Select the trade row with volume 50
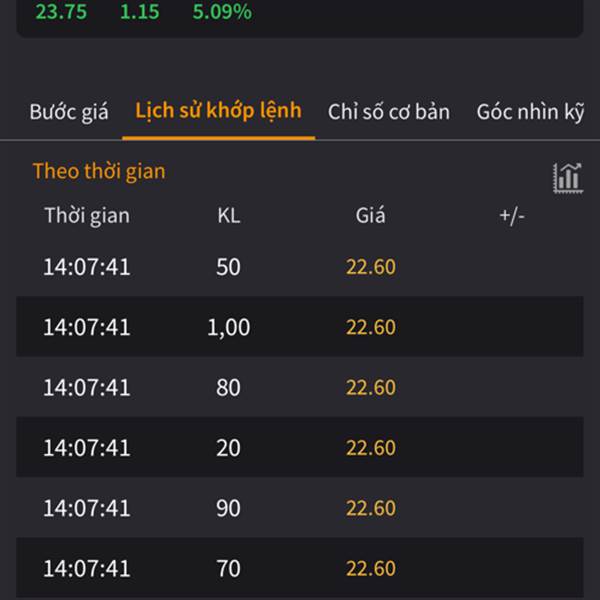600x600 pixels. [300, 266]
